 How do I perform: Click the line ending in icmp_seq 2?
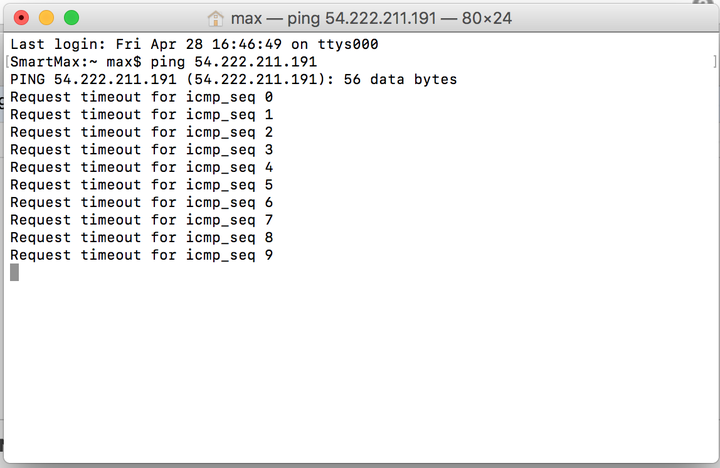click(x=141, y=132)
